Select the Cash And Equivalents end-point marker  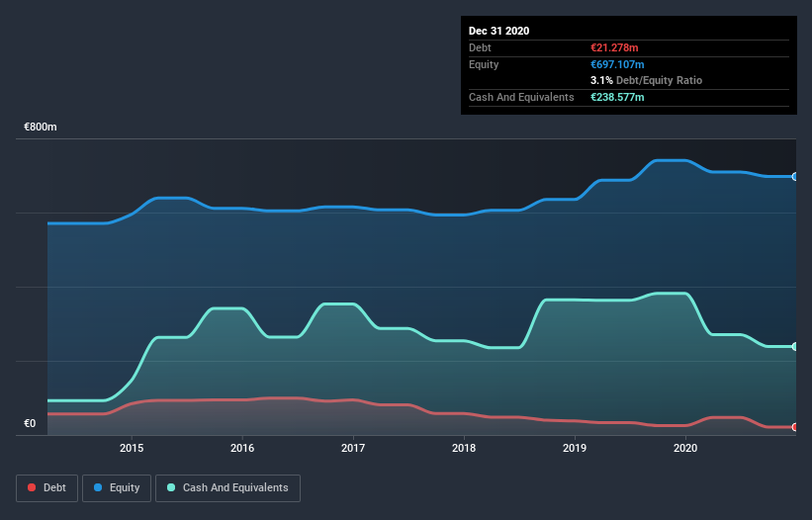[x=794, y=346]
